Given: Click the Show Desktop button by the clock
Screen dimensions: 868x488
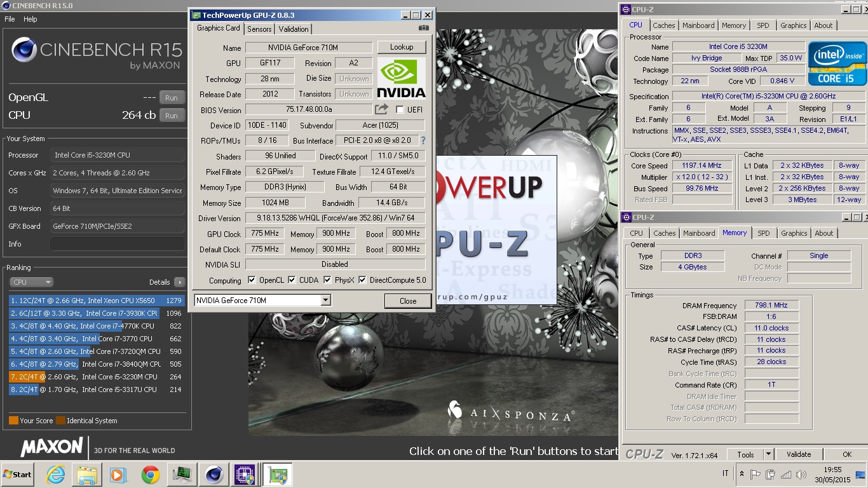Looking at the screenshot, I should tap(861, 475).
